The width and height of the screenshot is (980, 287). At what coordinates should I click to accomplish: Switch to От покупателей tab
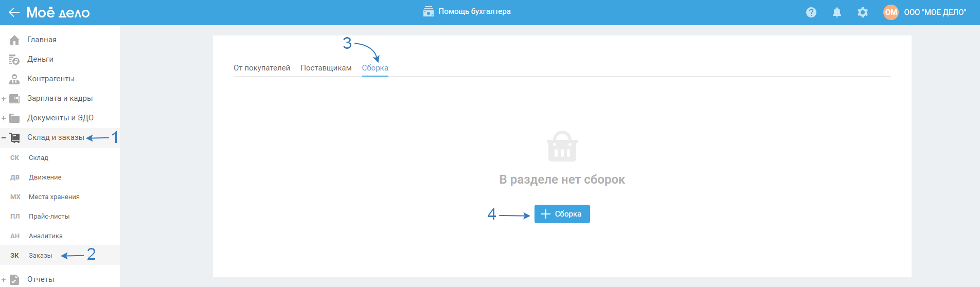(x=262, y=68)
